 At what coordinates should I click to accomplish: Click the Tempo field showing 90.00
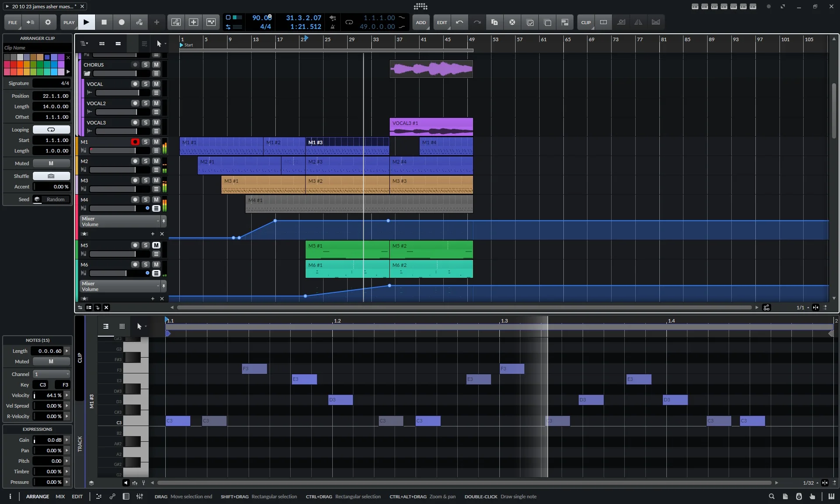click(x=262, y=18)
